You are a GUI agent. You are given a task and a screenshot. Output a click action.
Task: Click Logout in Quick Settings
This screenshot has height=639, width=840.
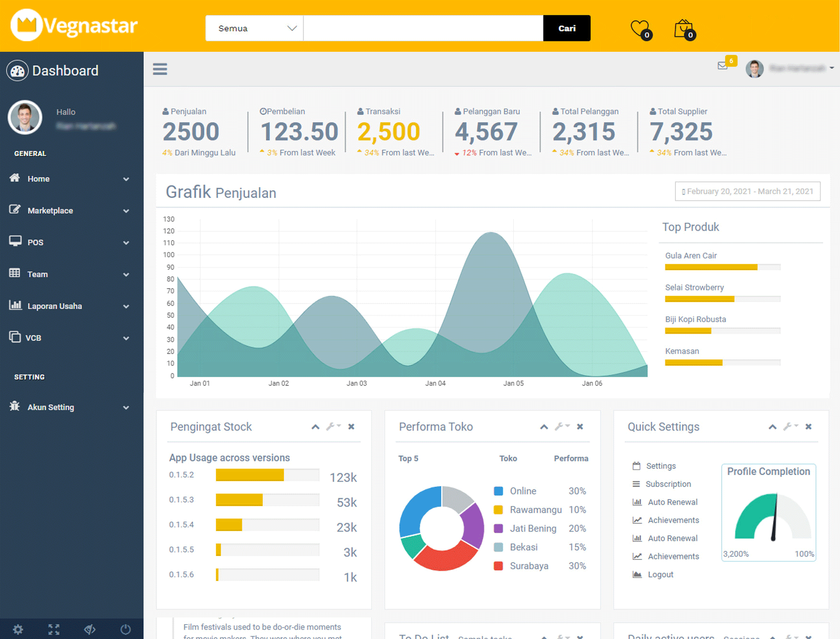coord(660,574)
